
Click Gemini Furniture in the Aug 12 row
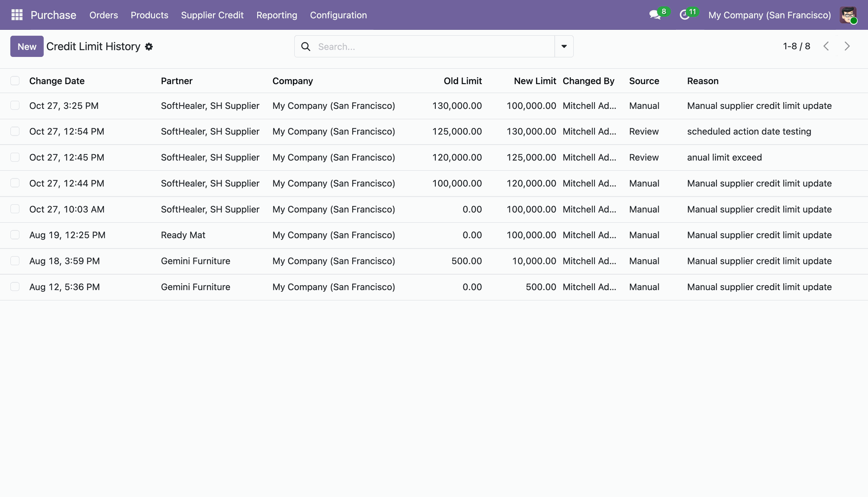tap(195, 287)
